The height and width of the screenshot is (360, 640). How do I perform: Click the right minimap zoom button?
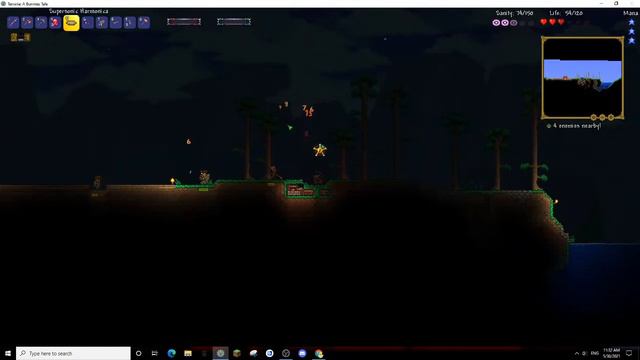tap(611, 118)
